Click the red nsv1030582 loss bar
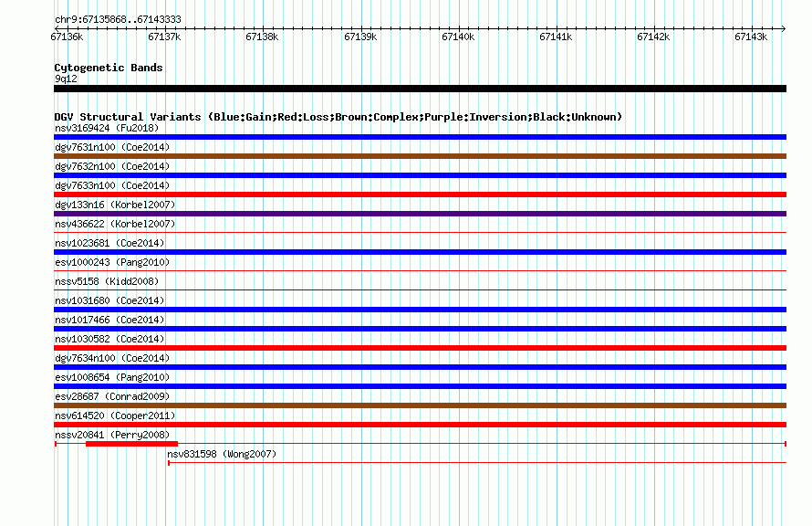This screenshot has width=812, height=526. (x=420, y=348)
